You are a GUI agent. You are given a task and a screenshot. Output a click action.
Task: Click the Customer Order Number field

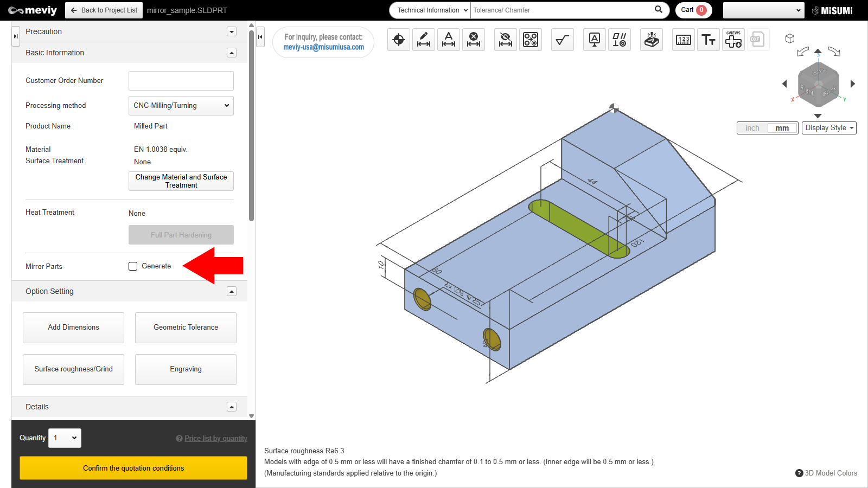click(181, 81)
